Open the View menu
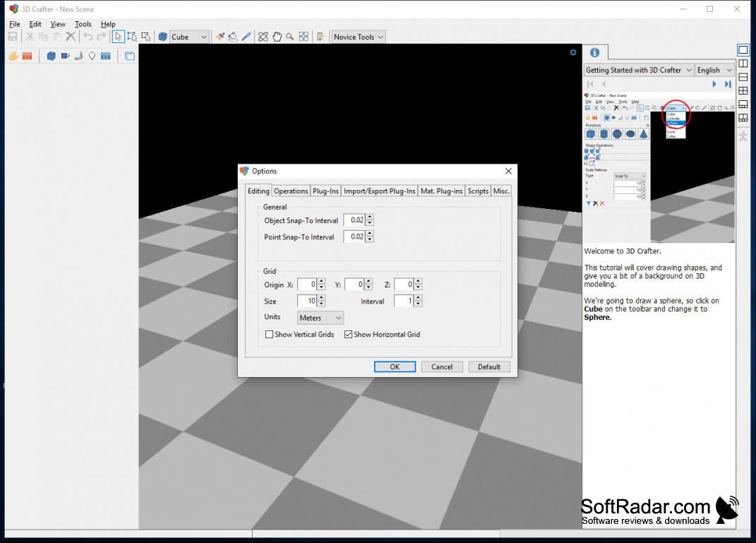 click(58, 24)
